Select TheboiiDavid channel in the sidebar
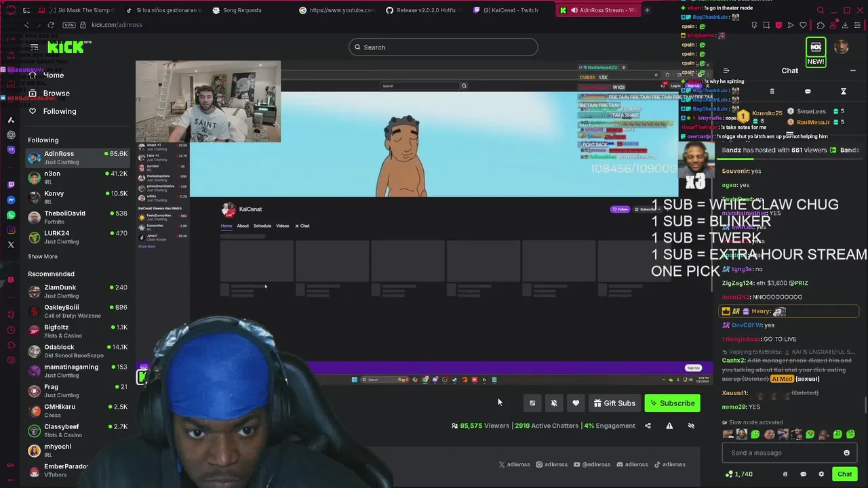 (77, 217)
